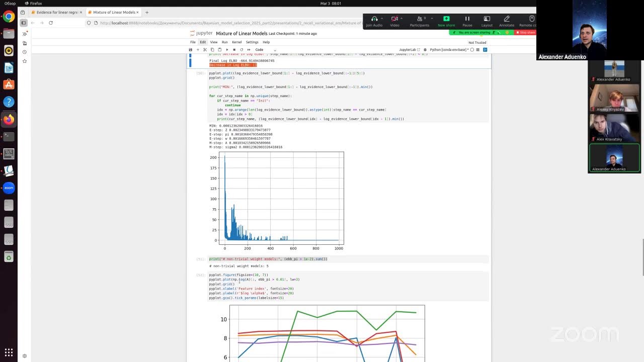Click Annotate in the Zoom toolbar
Image resolution: width=644 pixels, height=362 pixels.
pyautogui.click(x=507, y=21)
